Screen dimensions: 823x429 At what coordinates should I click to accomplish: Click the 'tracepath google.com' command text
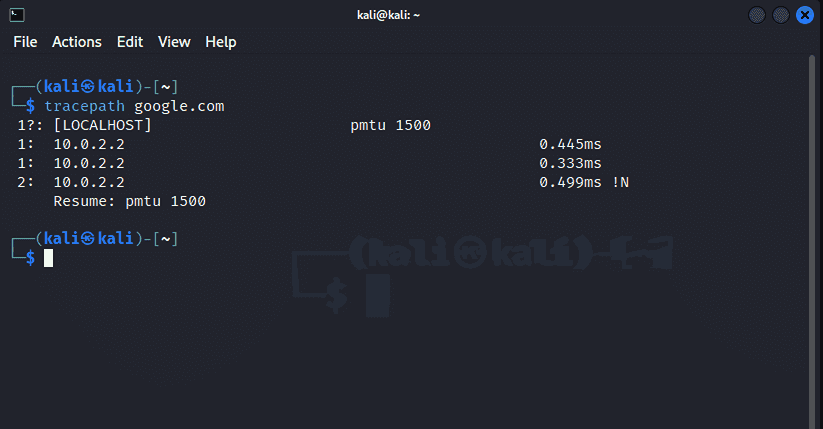134,106
